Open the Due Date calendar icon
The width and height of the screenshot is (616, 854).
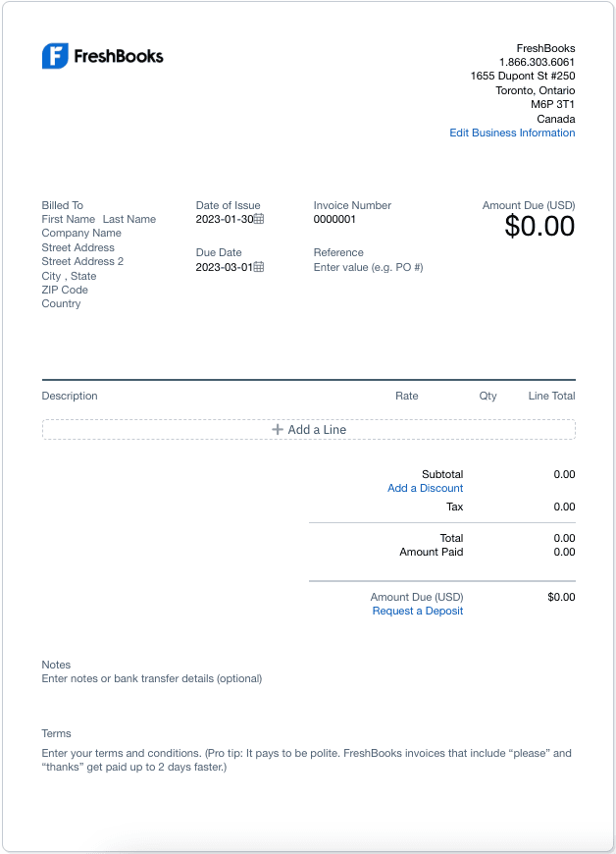tap(259, 267)
